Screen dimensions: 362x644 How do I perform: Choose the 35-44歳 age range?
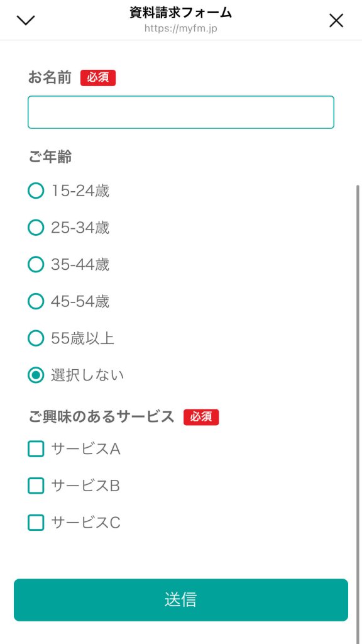36,264
